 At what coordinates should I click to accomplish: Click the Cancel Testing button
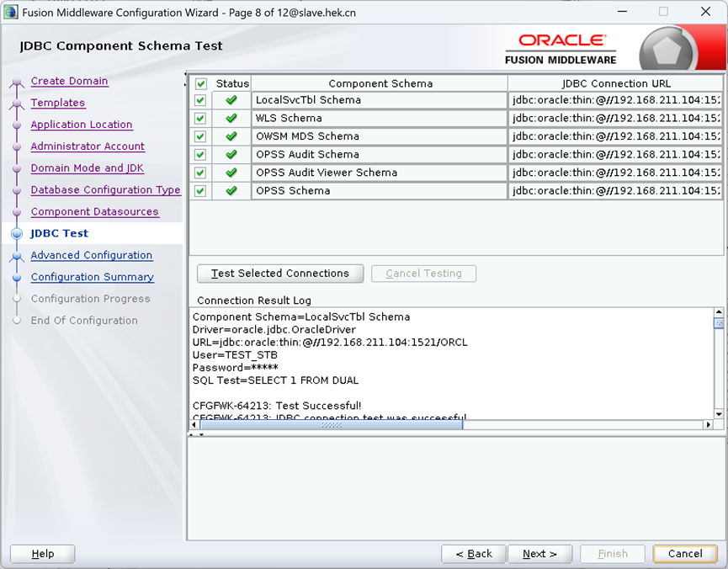(423, 274)
